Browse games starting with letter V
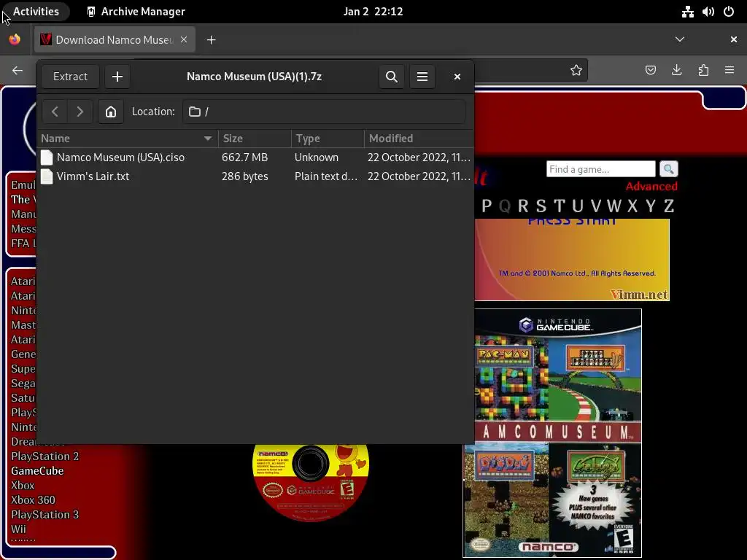747x560 pixels. (x=595, y=206)
